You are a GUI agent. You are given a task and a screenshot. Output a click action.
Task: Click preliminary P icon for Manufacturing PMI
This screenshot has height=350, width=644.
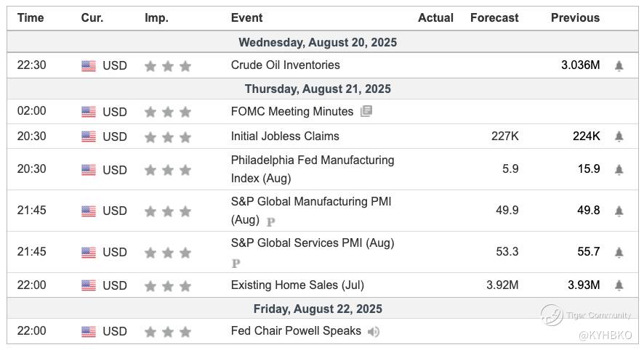pyautogui.click(x=270, y=221)
